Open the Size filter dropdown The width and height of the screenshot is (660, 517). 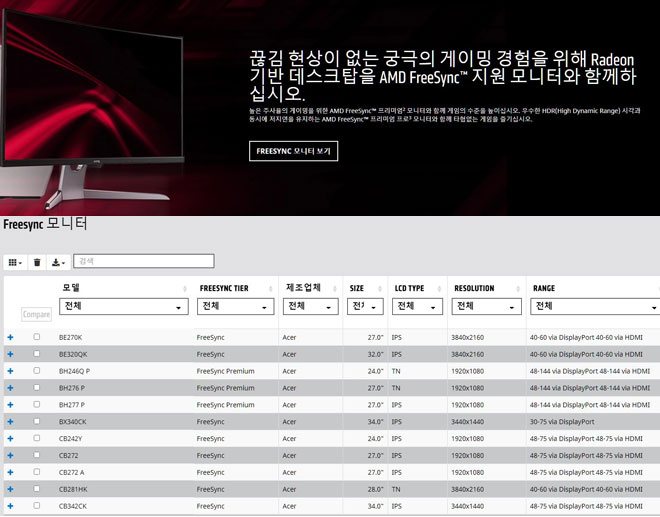click(x=365, y=306)
